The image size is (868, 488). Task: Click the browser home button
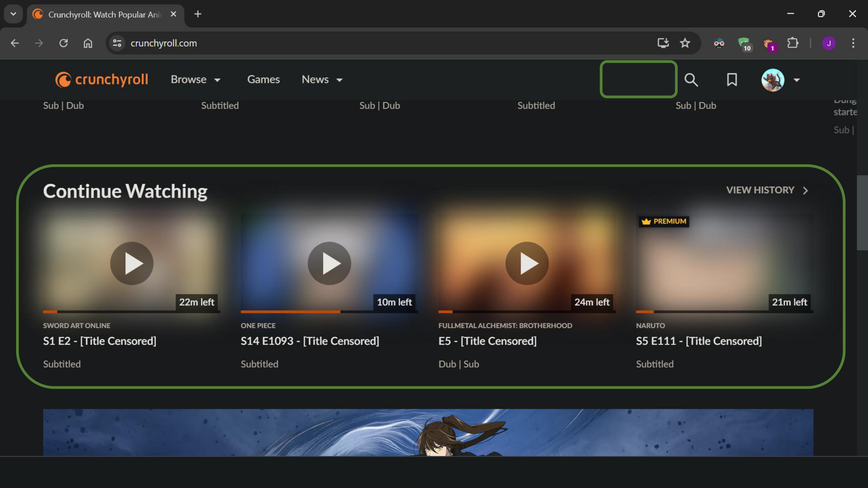[88, 43]
